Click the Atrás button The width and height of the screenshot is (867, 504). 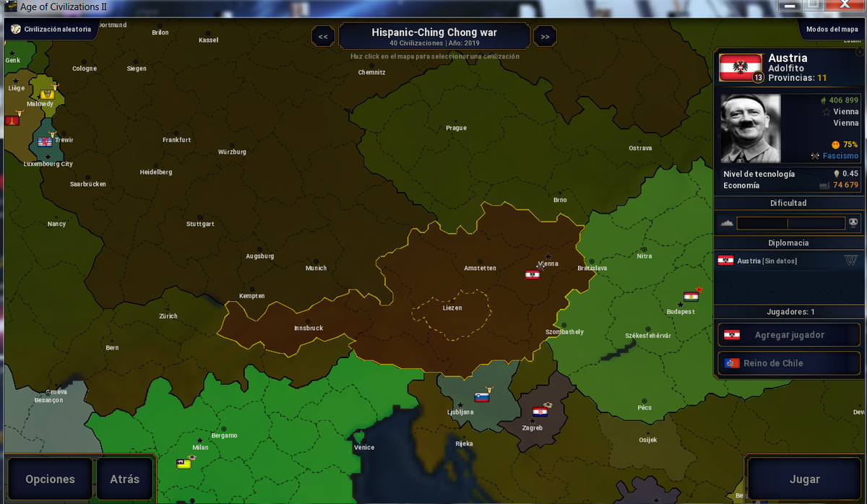(x=125, y=479)
